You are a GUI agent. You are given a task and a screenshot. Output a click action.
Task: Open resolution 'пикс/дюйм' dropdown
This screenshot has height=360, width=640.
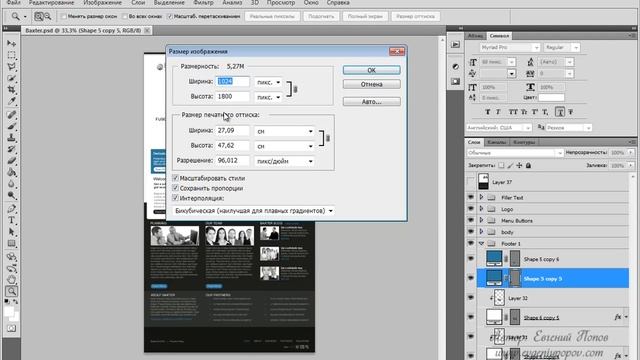pyautogui.click(x=284, y=161)
